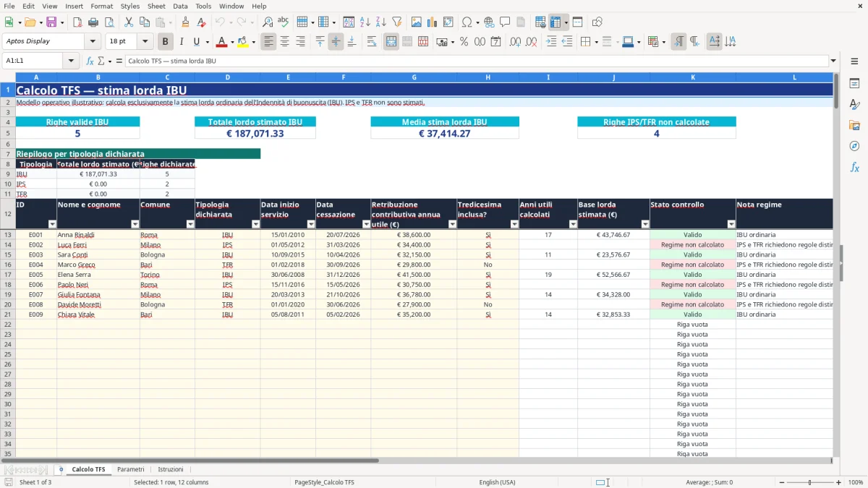The height and width of the screenshot is (488, 868).
Task: Expand the formula bar
Action: (833, 61)
